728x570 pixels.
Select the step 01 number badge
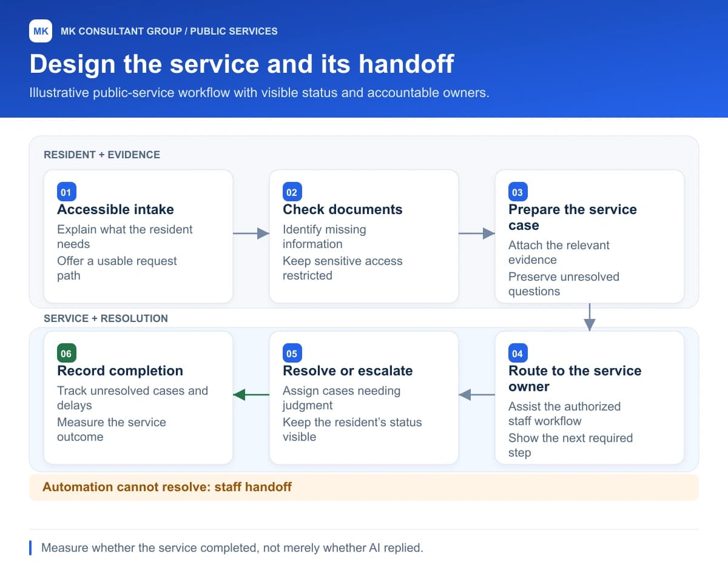pyautogui.click(x=66, y=192)
